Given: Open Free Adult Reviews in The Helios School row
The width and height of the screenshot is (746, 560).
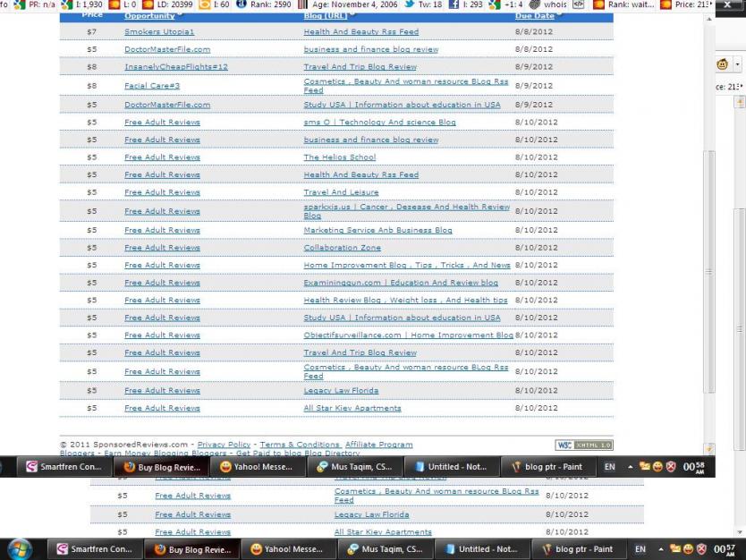Looking at the screenshot, I should click(x=162, y=157).
